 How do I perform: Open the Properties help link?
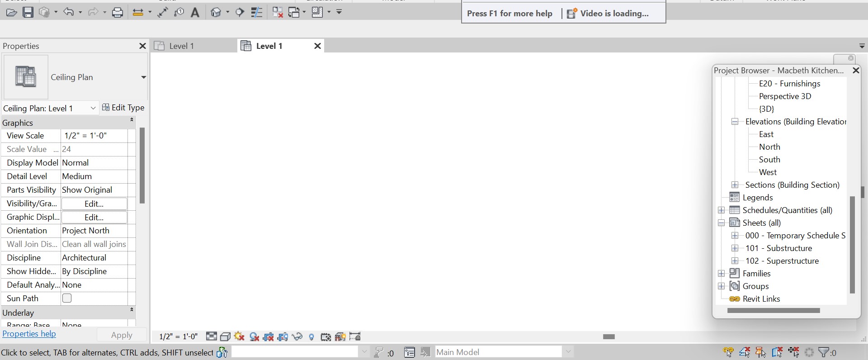click(x=29, y=334)
